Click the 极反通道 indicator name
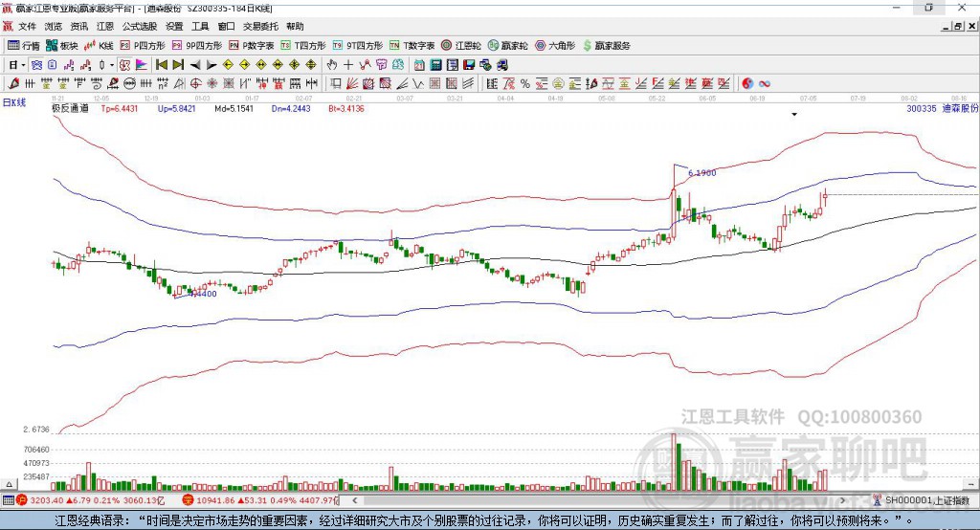980x530 pixels. (70, 108)
